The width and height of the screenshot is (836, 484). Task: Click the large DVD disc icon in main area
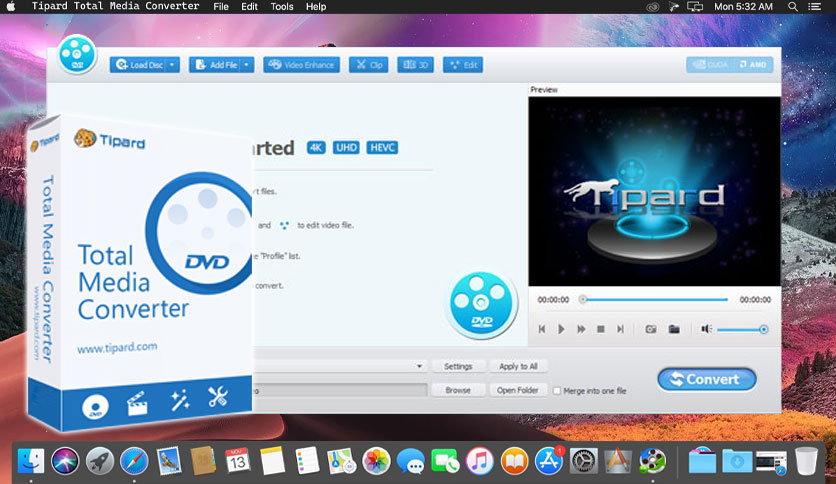pos(481,304)
